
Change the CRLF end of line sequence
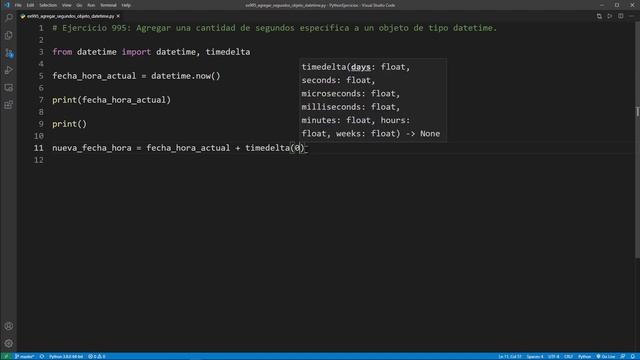coord(568,356)
